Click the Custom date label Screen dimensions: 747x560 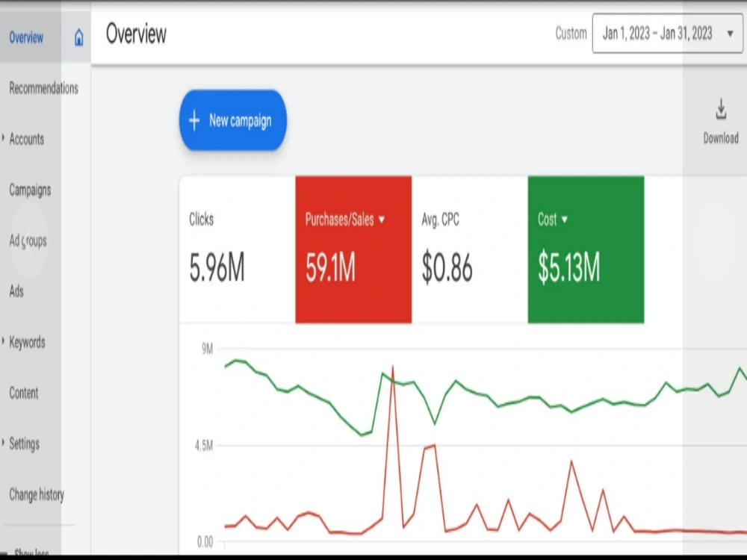click(571, 34)
